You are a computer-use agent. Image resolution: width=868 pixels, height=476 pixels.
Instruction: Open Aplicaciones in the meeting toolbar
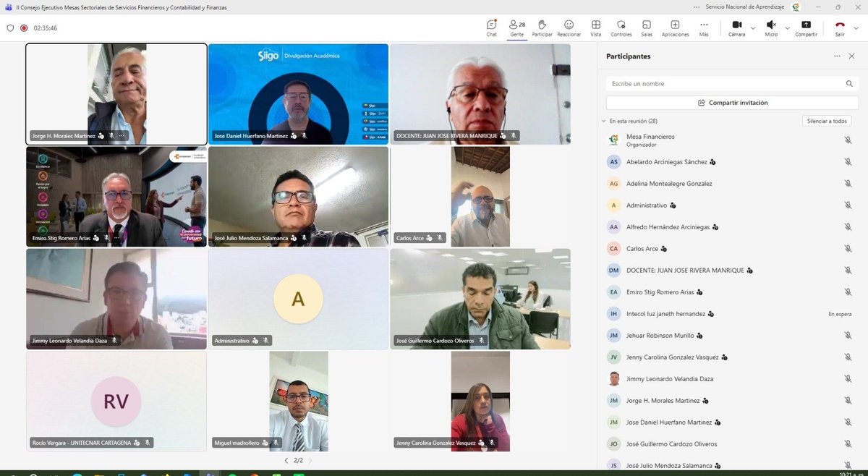675,28
